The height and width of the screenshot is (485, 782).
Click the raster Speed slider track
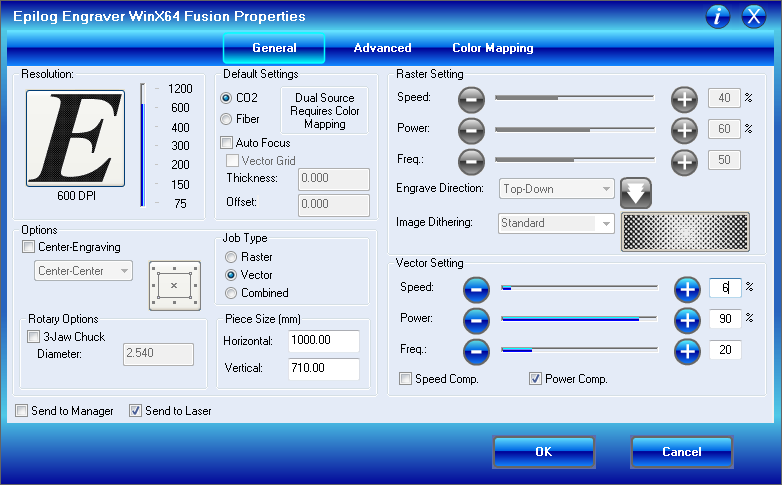coord(575,98)
